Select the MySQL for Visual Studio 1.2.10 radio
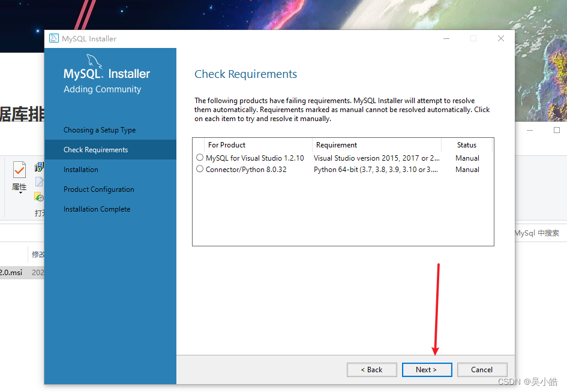The height and width of the screenshot is (392, 567). coord(200,158)
